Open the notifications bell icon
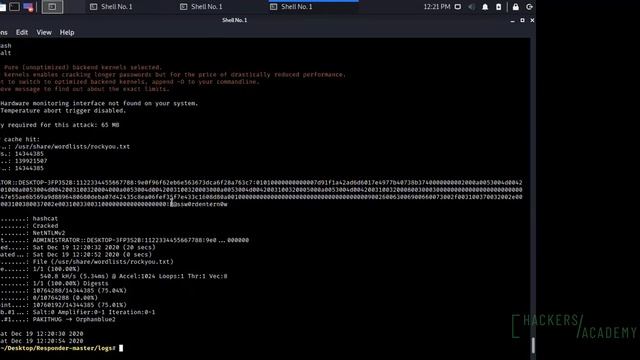The height and width of the screenshot is (360, 640). (x=485, y=7)
